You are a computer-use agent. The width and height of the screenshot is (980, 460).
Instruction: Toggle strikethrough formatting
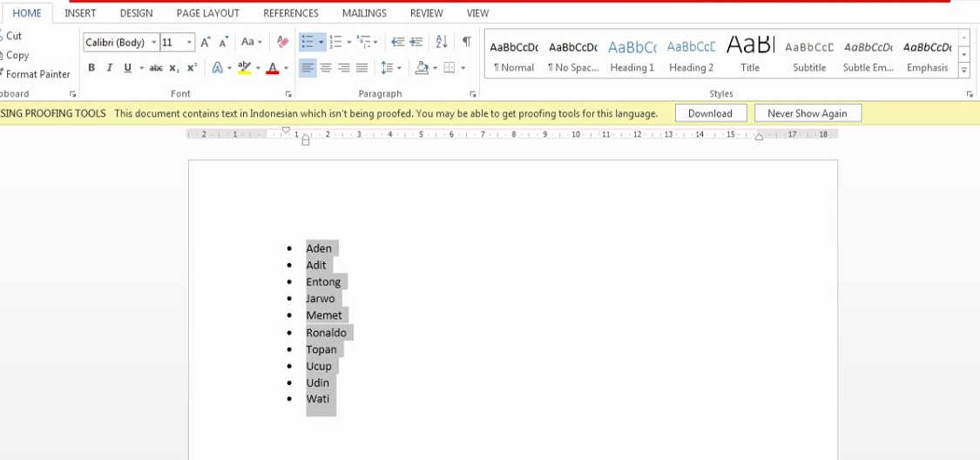coord(156,68)
